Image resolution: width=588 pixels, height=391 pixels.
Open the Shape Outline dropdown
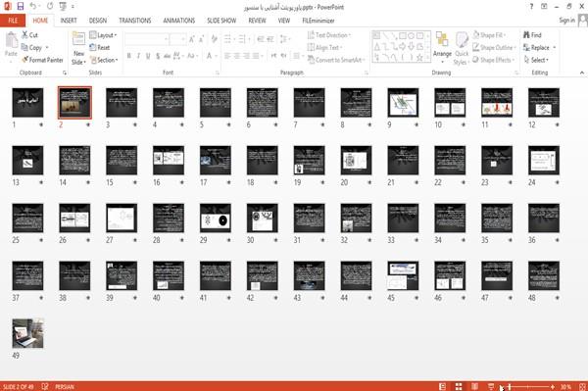[x=494, y=48]
